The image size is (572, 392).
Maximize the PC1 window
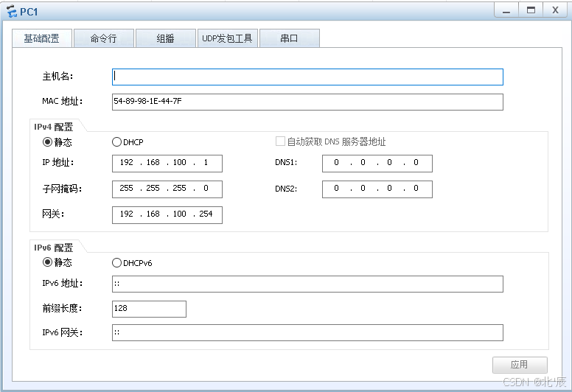tap(531, 10)
